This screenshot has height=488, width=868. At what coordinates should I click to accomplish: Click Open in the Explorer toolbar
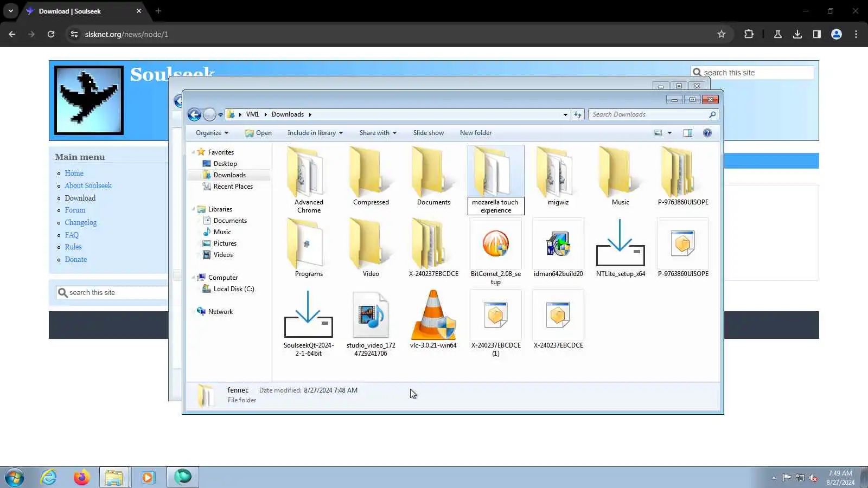coord(258,133)
